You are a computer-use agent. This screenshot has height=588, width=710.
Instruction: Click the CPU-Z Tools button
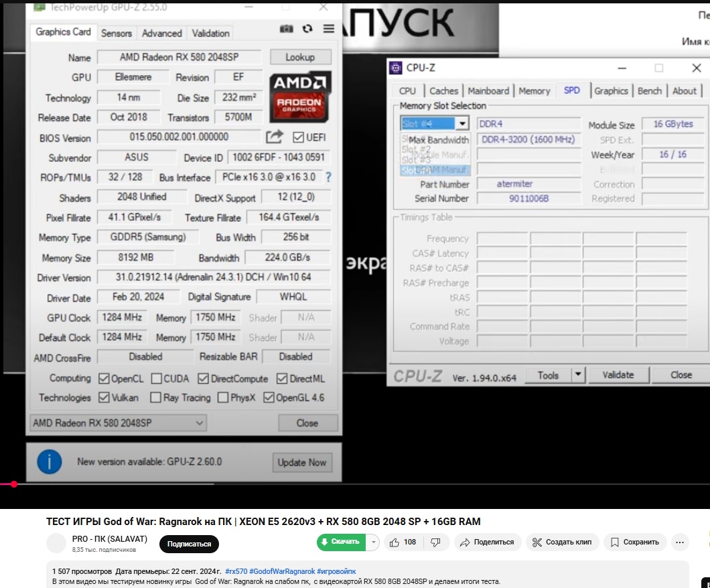(x=549, y=375)
